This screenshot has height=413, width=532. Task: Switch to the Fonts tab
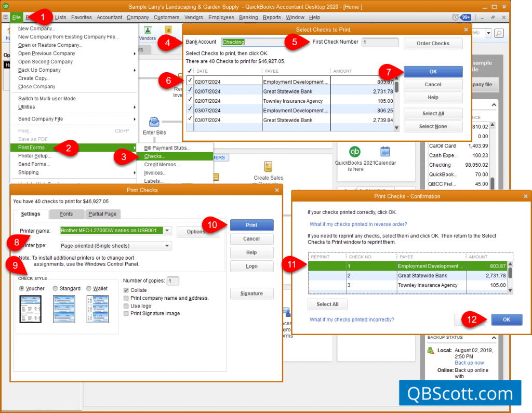(66, 214)
